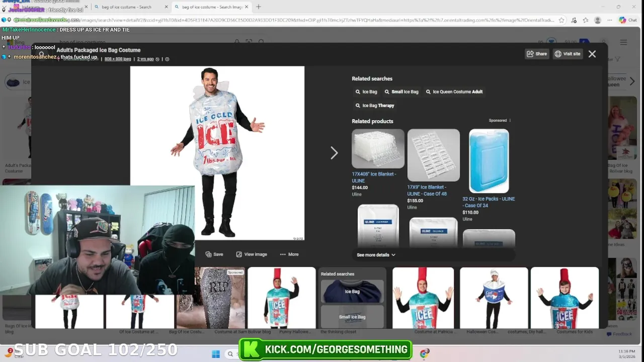
Task: Click the View image button
Action: 252,254
